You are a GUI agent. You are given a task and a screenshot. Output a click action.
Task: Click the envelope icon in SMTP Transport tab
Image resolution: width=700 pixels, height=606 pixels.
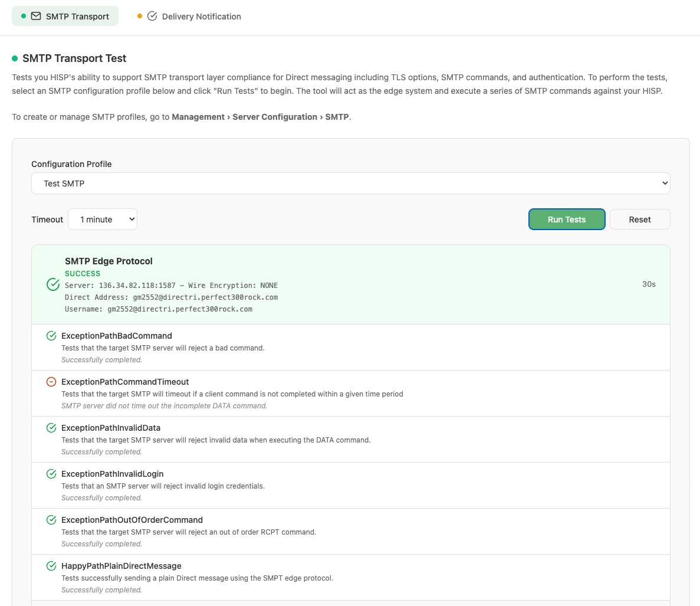click(36, 16)
